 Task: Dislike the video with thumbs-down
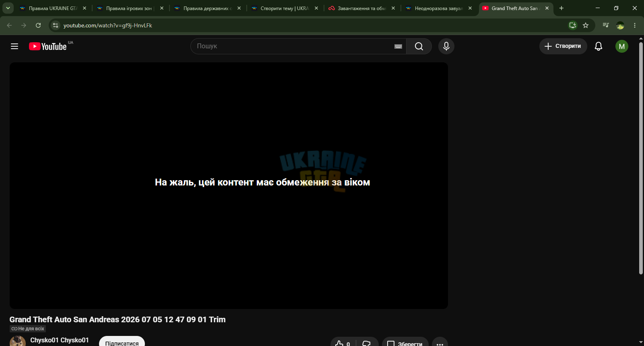point(367,343)
